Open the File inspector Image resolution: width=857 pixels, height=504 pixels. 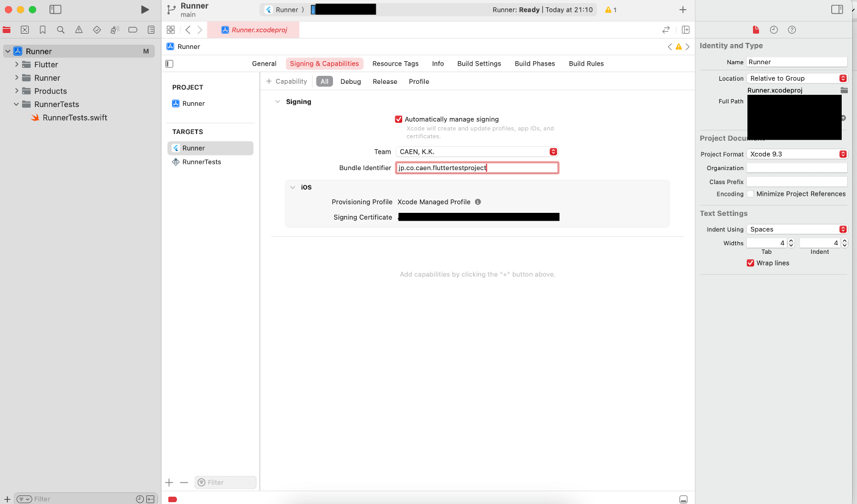756,29
